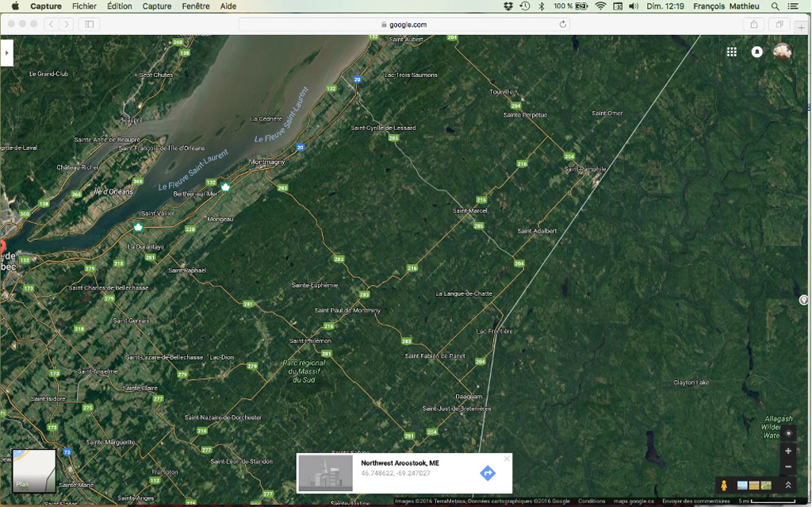The width and height of the screenshot is (812, 507).
Task: Close the Northwest Aroostook info card
Action: click(x=507, y=459)
